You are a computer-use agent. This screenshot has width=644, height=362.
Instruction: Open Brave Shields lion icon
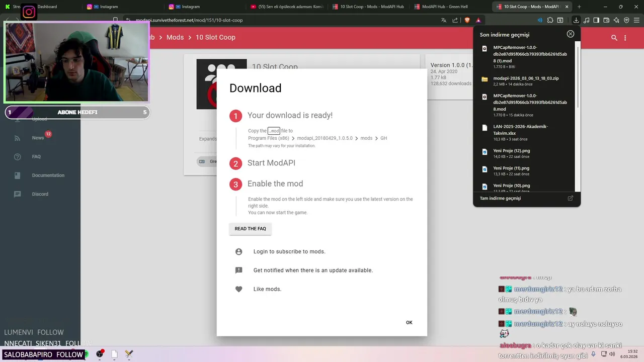click(467, 20)
